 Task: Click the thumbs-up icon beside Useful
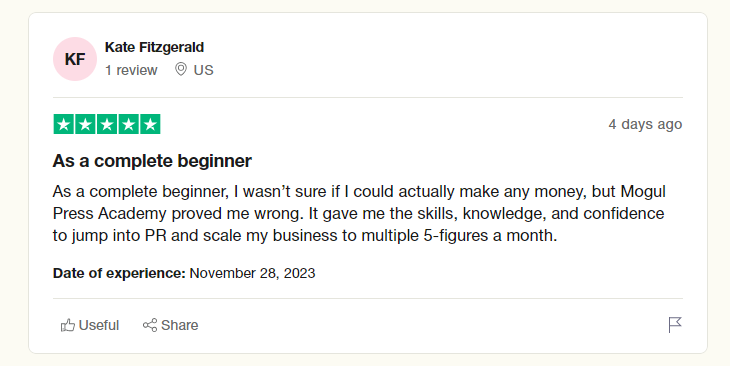coord(68,325)
